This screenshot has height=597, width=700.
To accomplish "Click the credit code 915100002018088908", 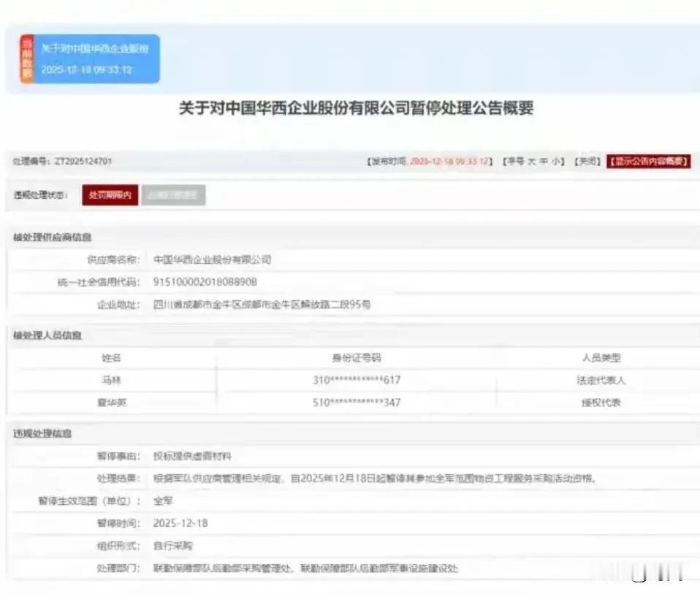I will point(205,282).
